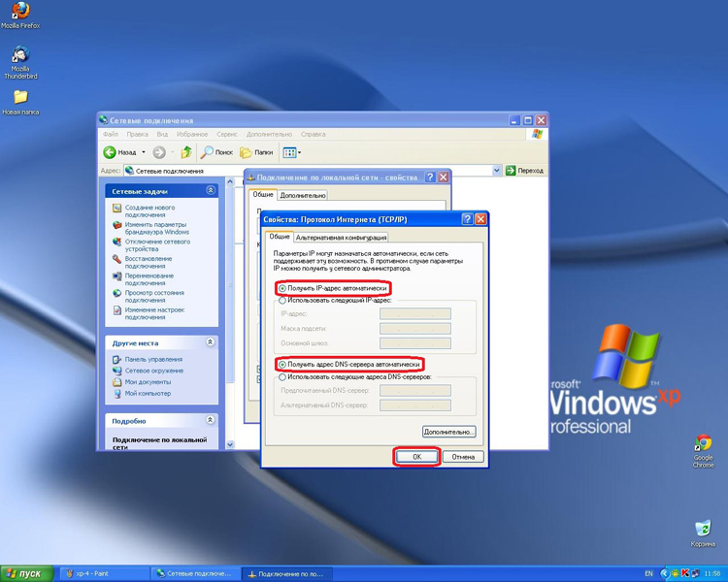The image size is (728, 582).
Task: Select 'Использовать следующие адреса DNS-серверов' radio button
Action: tap(282, 376)
